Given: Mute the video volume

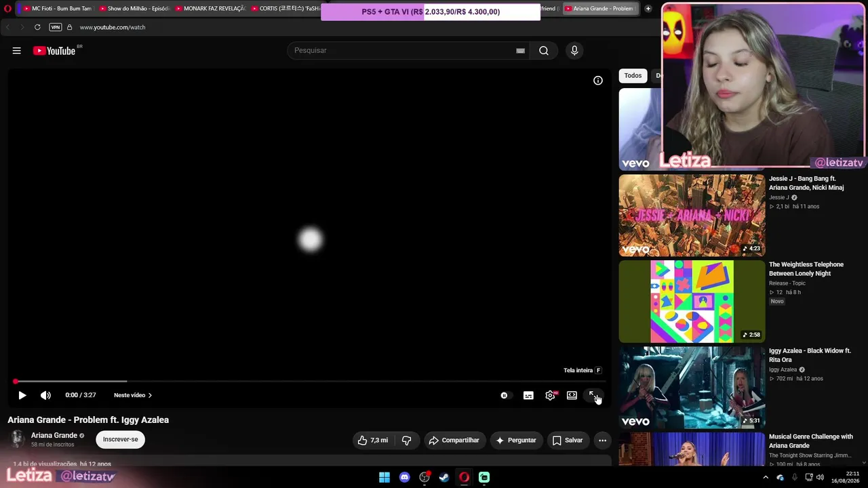Looking at the screenshot, I should [45, 395].
